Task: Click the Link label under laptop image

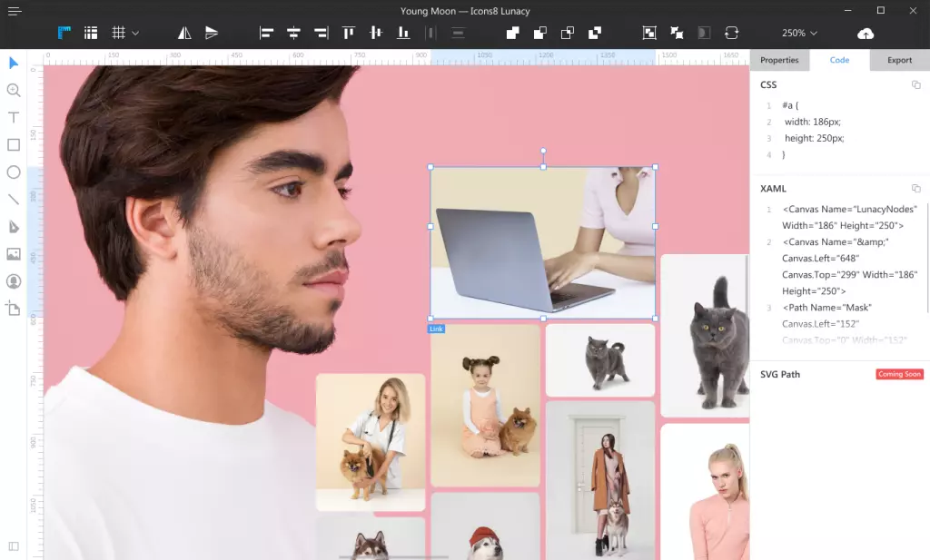Action: click(436, 329)
